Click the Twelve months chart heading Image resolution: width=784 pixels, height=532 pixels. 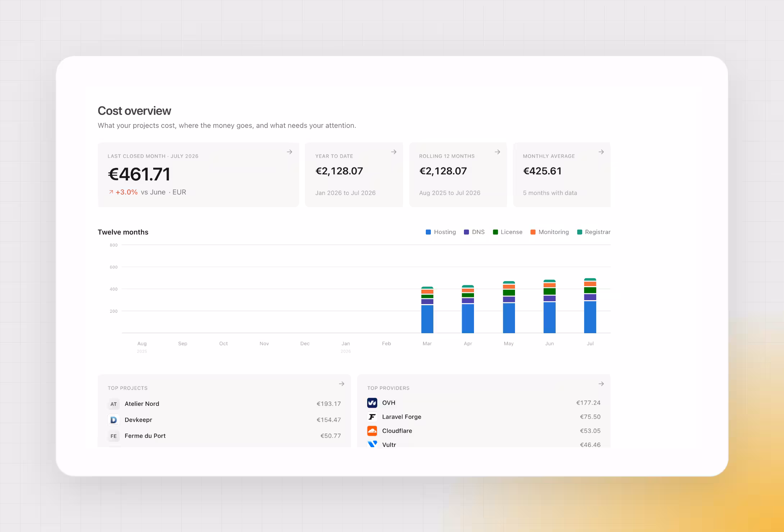(123, 232)
